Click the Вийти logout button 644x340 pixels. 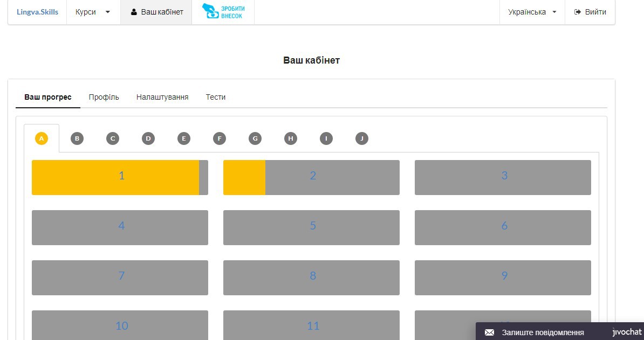click(590, 12)
